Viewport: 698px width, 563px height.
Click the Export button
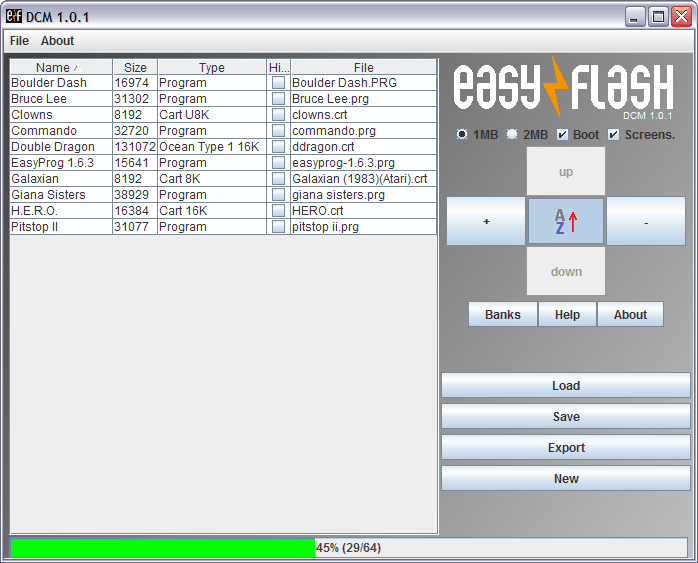(x=566, y=447)
